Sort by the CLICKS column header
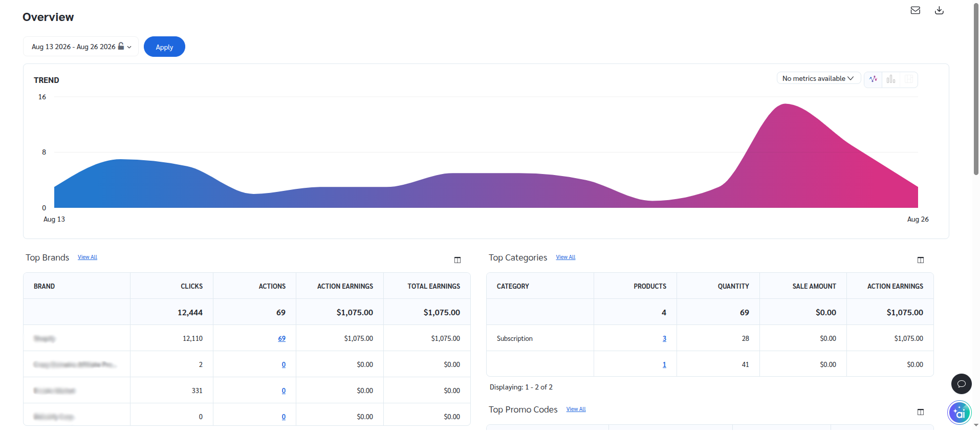 tap(191, 286)
